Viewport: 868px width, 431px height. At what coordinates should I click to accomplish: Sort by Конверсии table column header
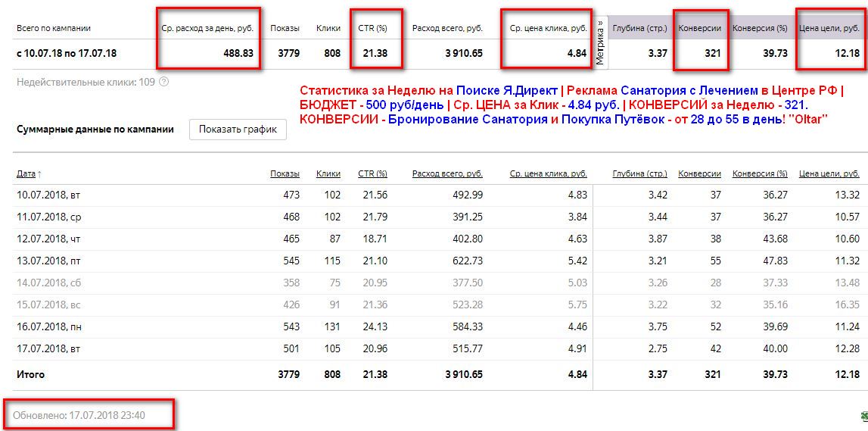[700, 174]
